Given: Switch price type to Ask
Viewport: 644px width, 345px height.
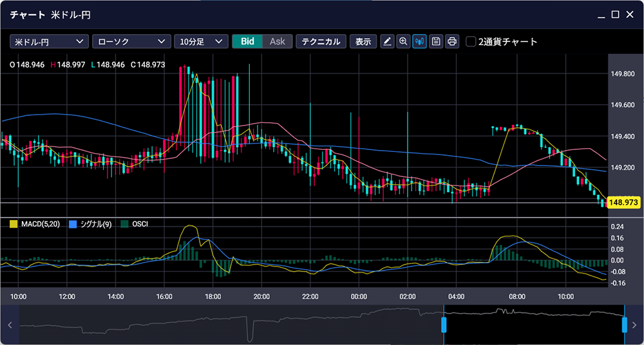Looking at the screenshot, I should tap(278, 41).
